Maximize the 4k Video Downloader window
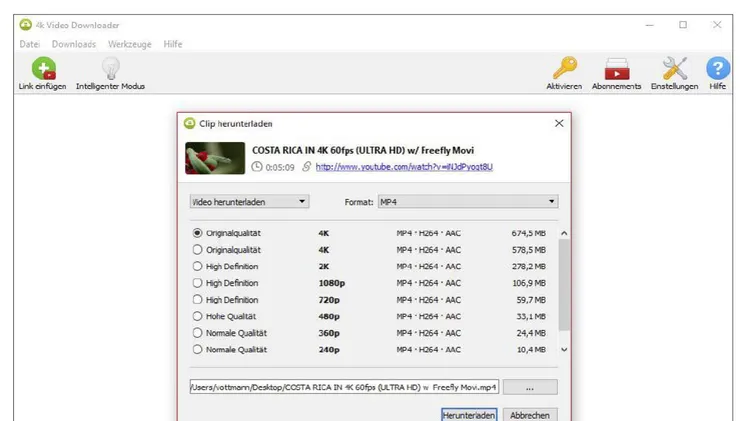750x421 pixels. point(683,24)
